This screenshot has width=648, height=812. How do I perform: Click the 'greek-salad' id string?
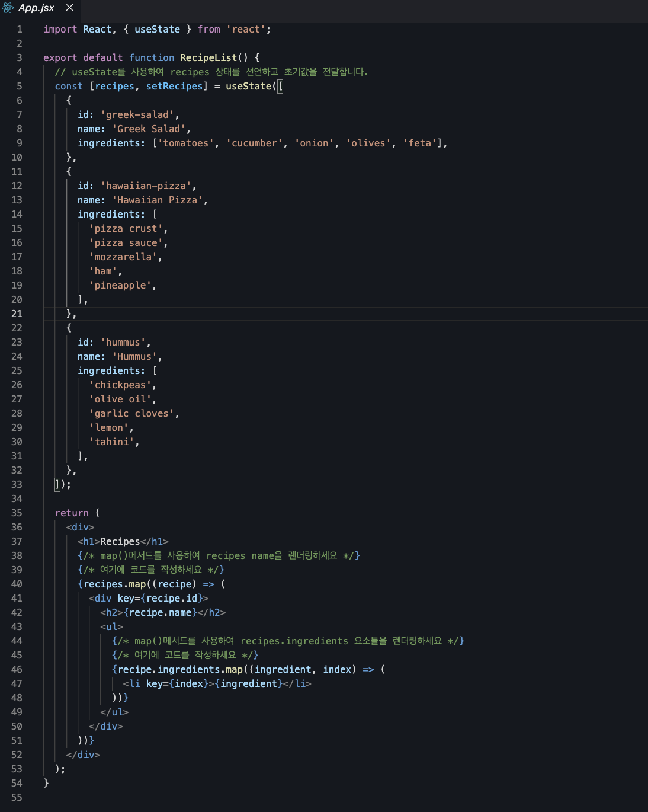tap(137, 114)
